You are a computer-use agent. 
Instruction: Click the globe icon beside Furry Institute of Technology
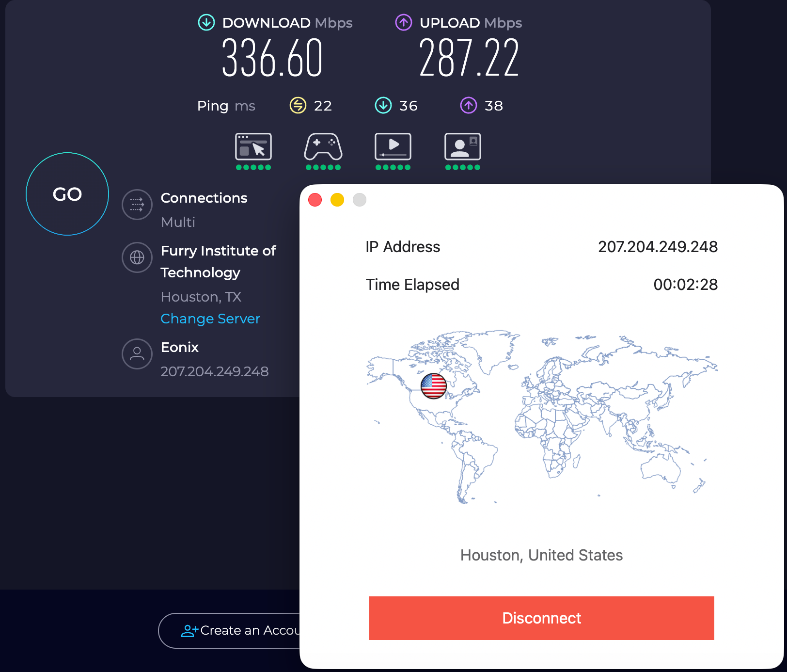(x=137, y=257)
